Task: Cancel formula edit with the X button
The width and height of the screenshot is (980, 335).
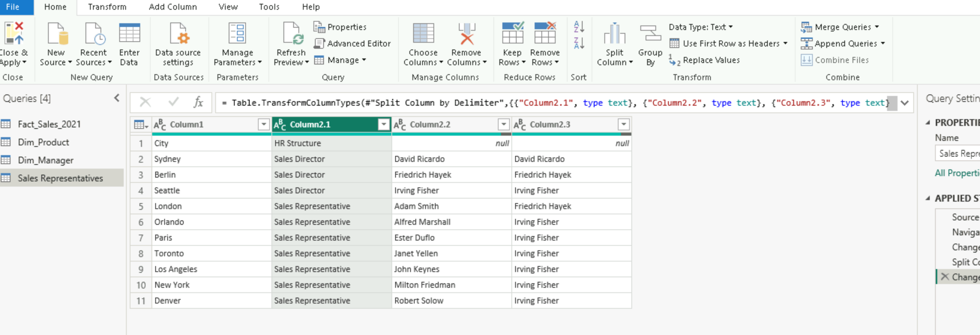Action: (x=145, y=102)
